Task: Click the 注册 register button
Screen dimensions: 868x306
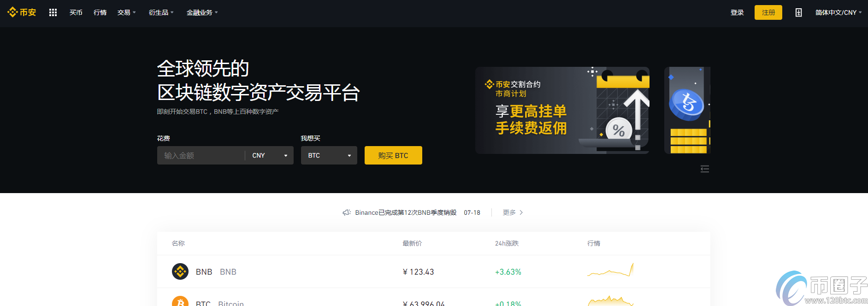Action: 768,12
